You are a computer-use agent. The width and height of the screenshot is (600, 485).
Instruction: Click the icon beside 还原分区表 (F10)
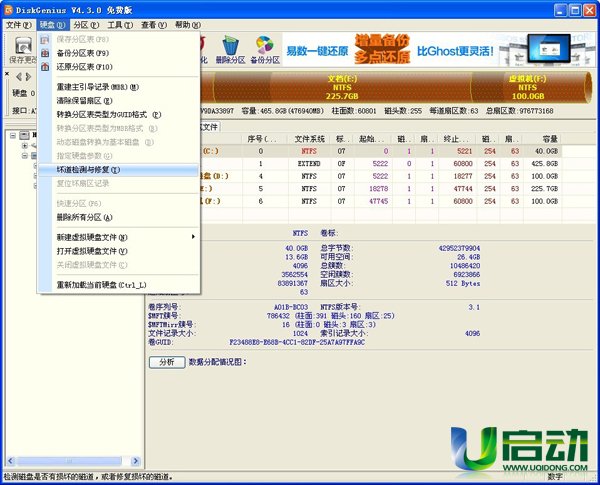pyautogui.click(x=45, y=67)
